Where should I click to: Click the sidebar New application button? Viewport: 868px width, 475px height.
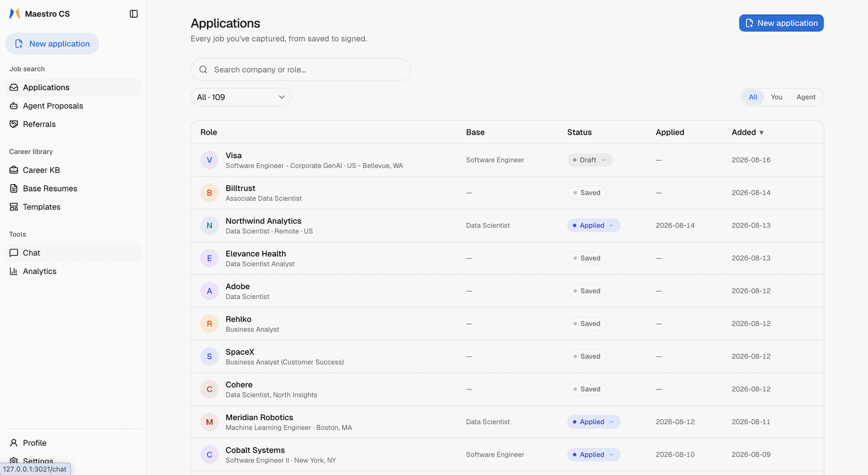pos(52,44)
